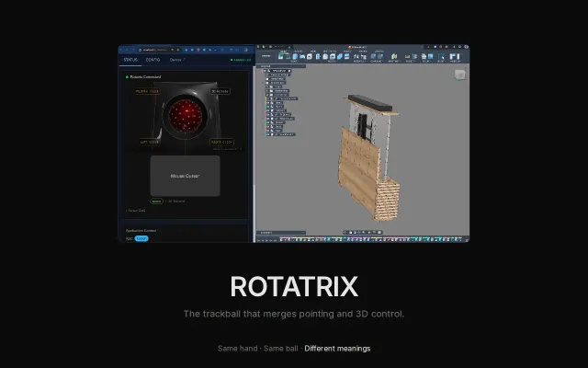
Task: Click the Middle Click button label
Action: coord(147,91)
